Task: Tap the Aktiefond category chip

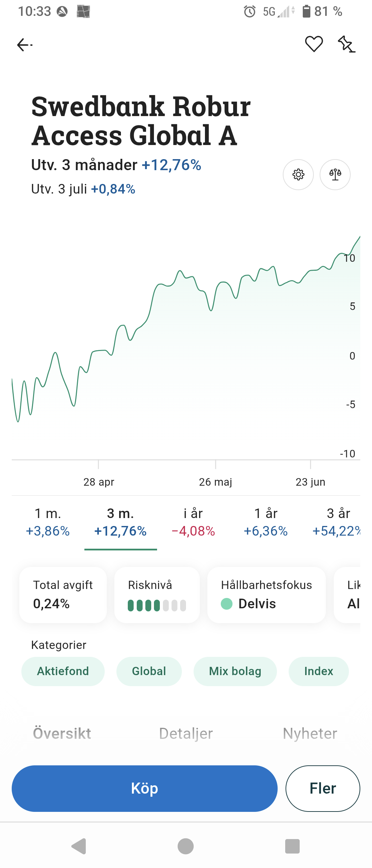Action: [x=63, y=671]
